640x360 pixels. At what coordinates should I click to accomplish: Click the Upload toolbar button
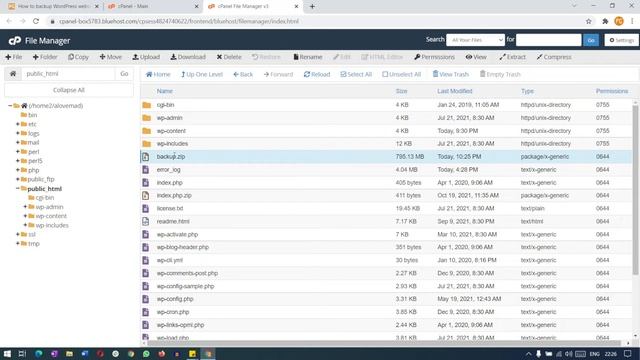coord(146,57)
